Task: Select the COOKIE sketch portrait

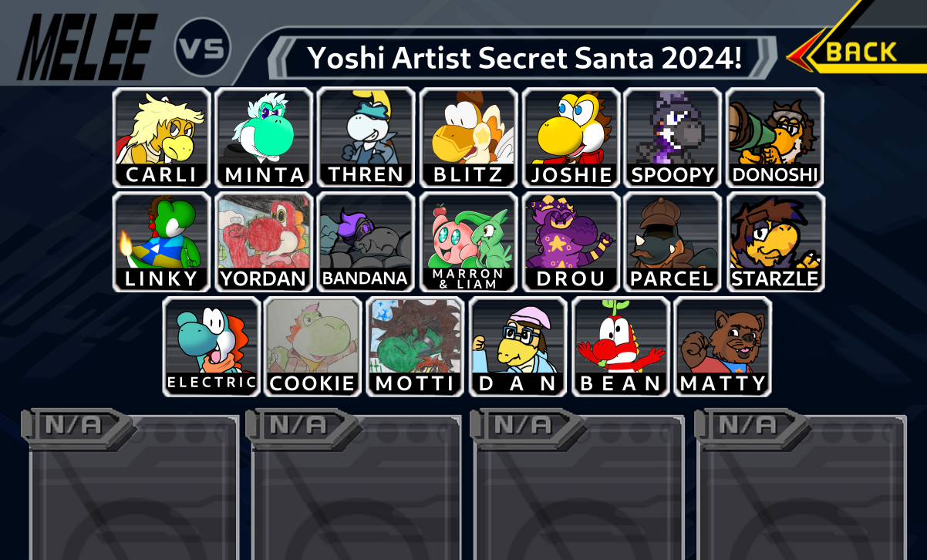Action: click(313, 346)
